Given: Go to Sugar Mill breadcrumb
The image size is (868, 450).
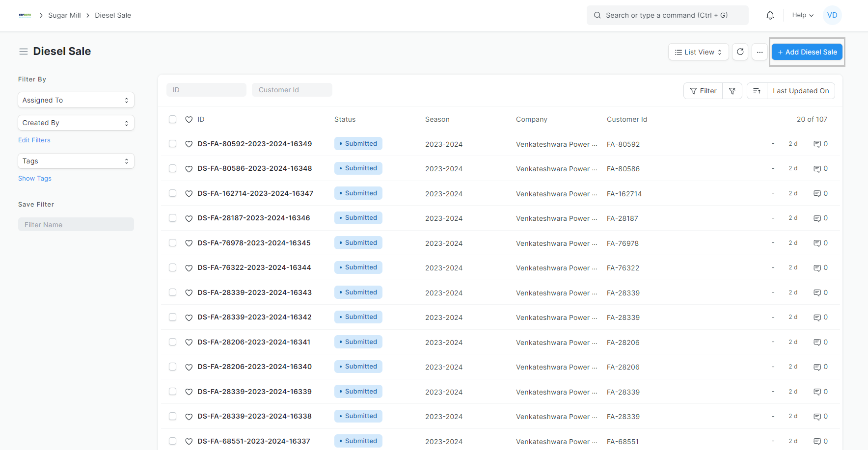Looking at the screenshot, I should pos(64,15).
